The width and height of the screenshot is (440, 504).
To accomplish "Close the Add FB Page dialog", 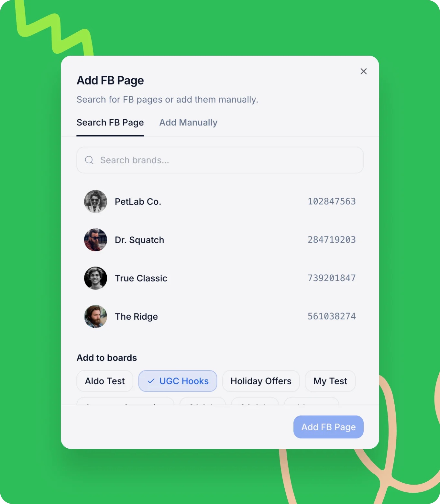I will click(x=364, y=71).
